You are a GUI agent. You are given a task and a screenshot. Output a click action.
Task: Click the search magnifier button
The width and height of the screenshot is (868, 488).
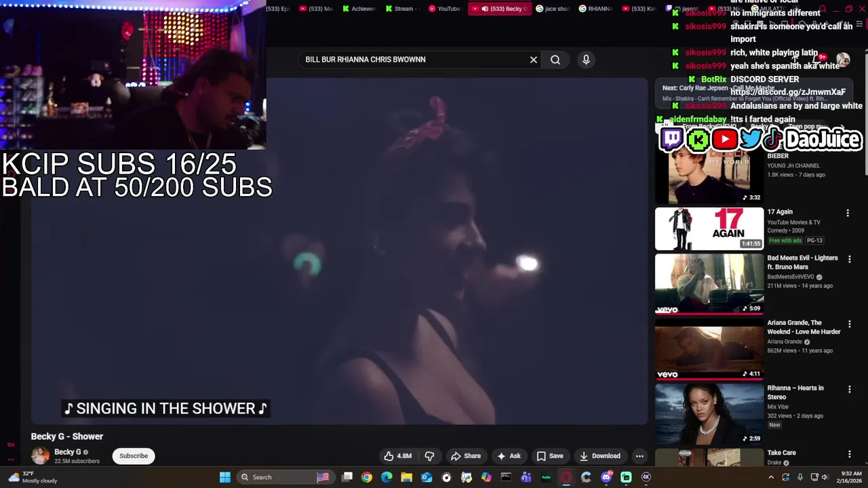(x=555, y=60)
